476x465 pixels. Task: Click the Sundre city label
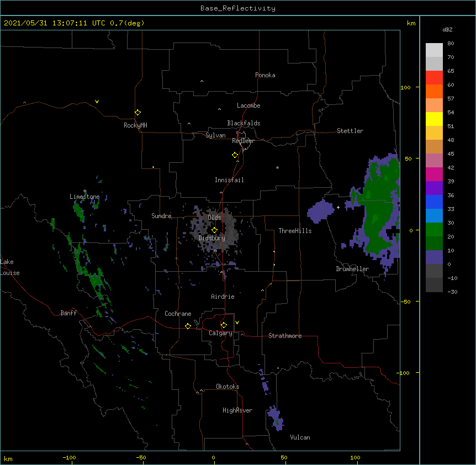161,216
